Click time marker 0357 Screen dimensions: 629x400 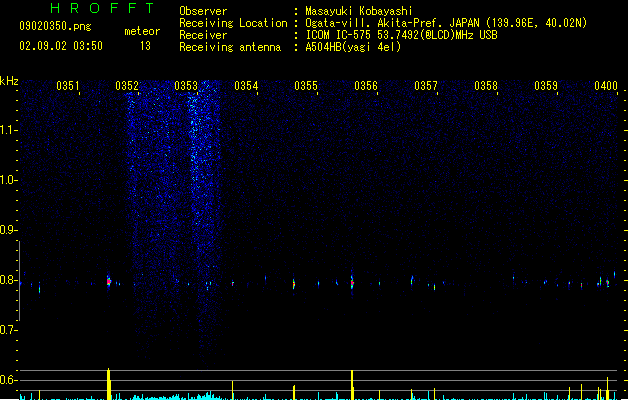pyautogui.click(x=426, y=86)
